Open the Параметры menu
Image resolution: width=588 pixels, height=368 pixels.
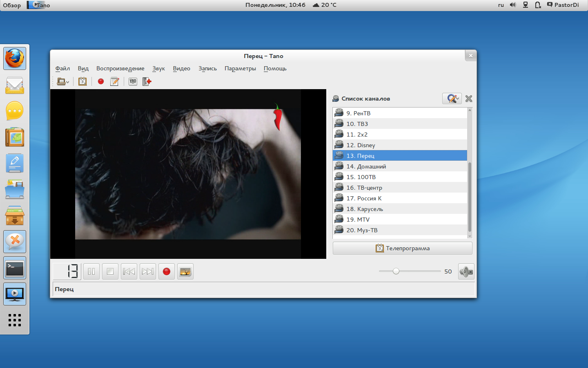coord(240,68)
